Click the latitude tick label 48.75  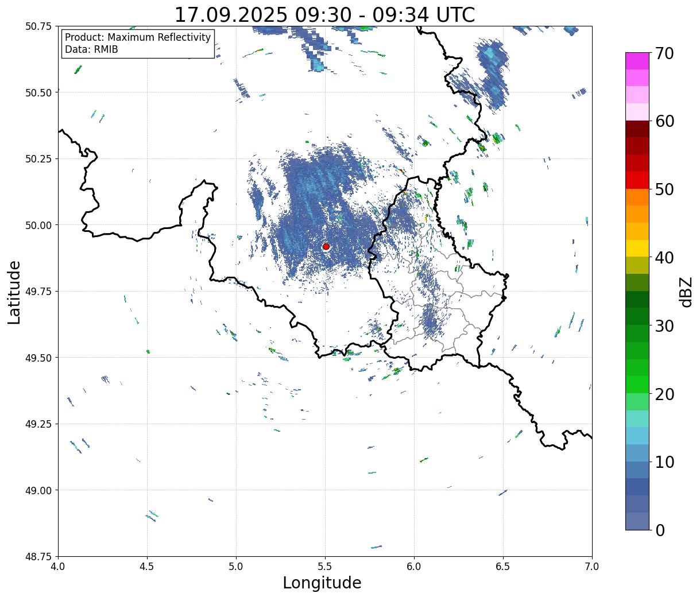(x=38, y=557)
